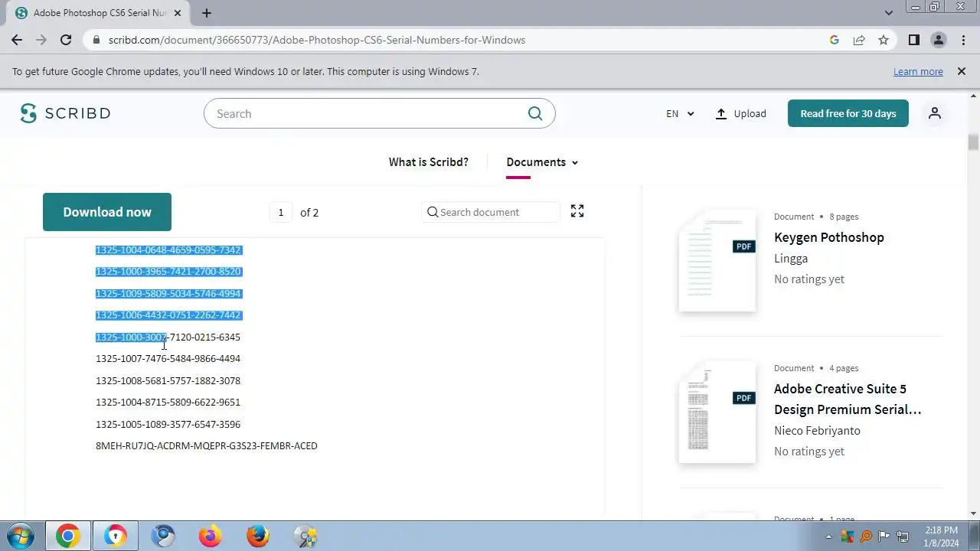Click the magnifier icon in Scribd search
The width and height of the screenshot is (980, 551).
(535, 113)
